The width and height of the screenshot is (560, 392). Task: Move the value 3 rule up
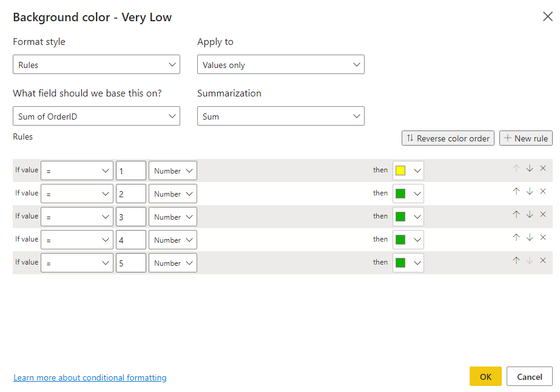pyautogui.click(x=516, y=214)
